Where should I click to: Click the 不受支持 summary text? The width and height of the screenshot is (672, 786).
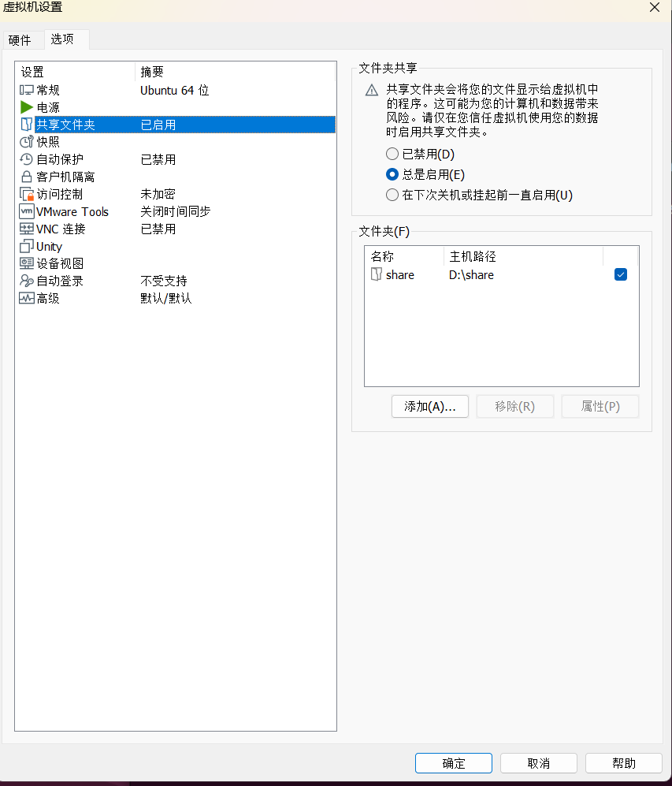tap(164, 281)
